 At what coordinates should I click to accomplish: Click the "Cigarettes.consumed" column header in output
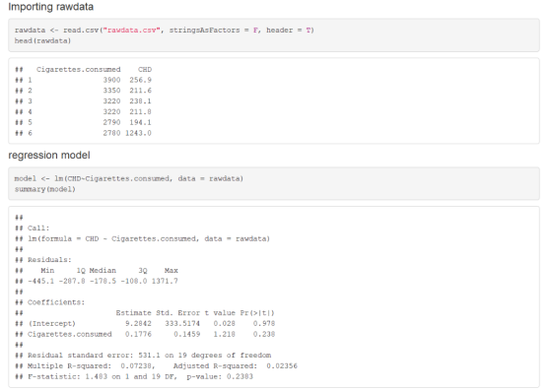[79, 70]
